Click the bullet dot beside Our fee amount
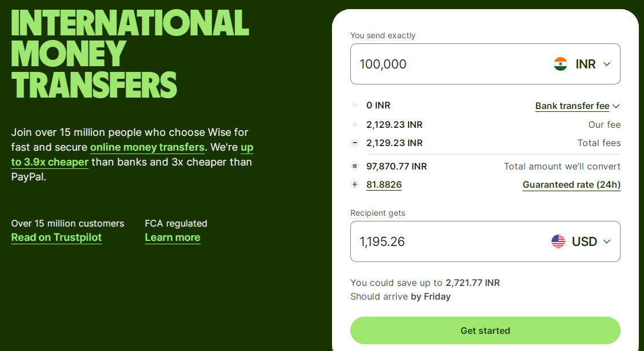This screenshot has width=644, height=351. click(355, 124)
